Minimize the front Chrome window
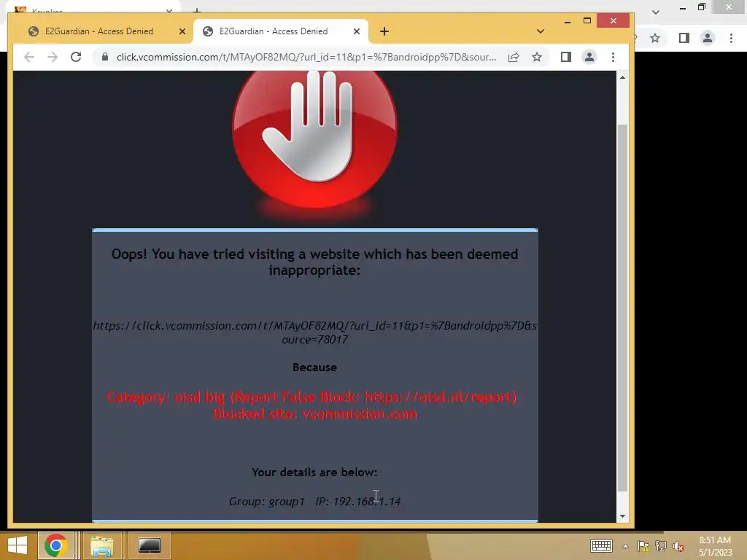 567,21
